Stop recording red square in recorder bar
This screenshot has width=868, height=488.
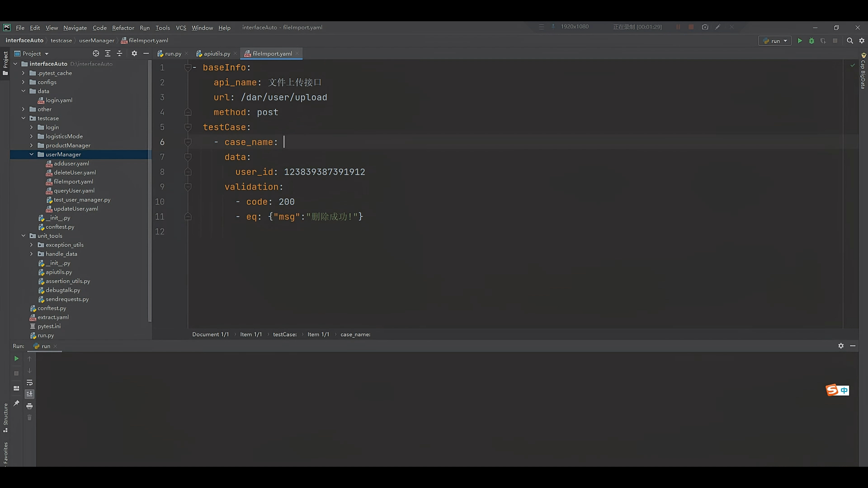click(691, 27)
